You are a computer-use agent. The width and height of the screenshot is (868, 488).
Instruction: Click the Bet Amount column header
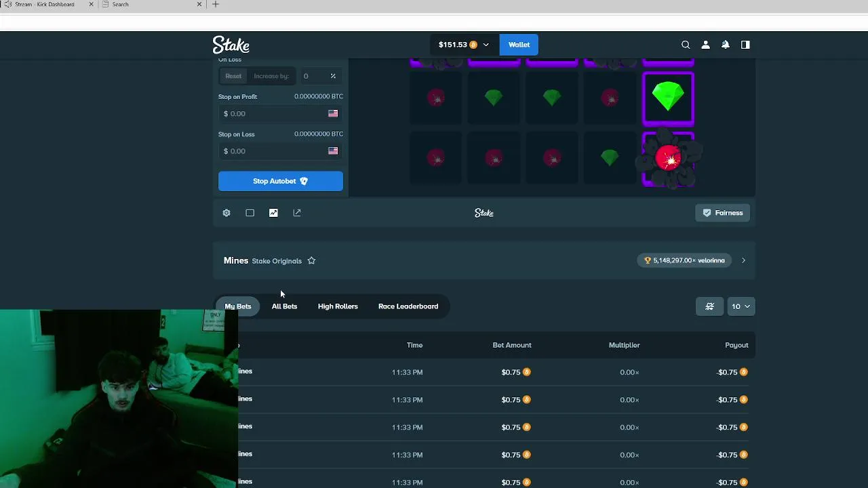(x=512, y=345)
